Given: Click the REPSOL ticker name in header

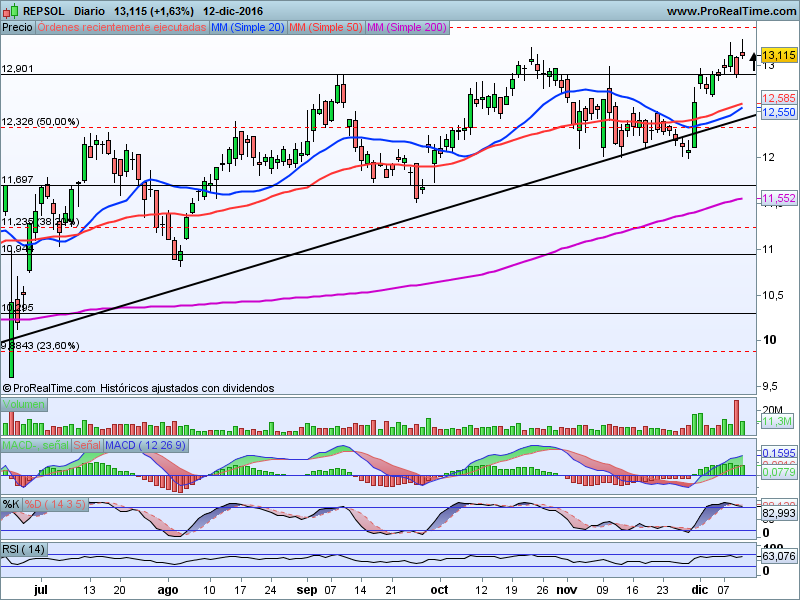Looking at the screenshot, I should 44,11.
